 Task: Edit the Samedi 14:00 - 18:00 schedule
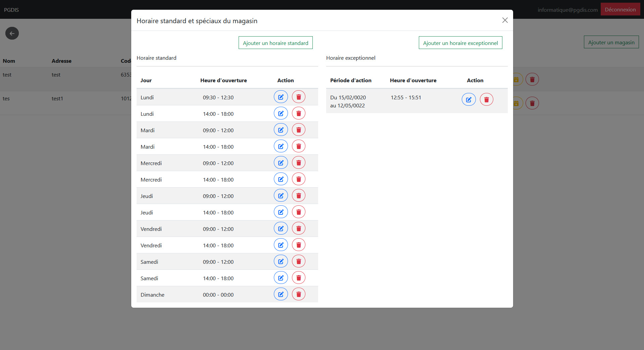tap(281, 278)
